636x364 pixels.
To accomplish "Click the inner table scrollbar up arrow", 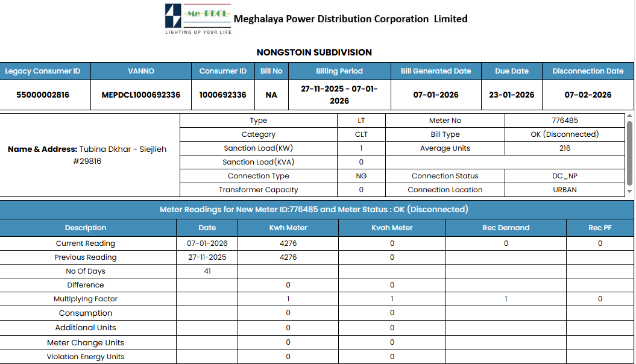I will (x=629, y=116).
